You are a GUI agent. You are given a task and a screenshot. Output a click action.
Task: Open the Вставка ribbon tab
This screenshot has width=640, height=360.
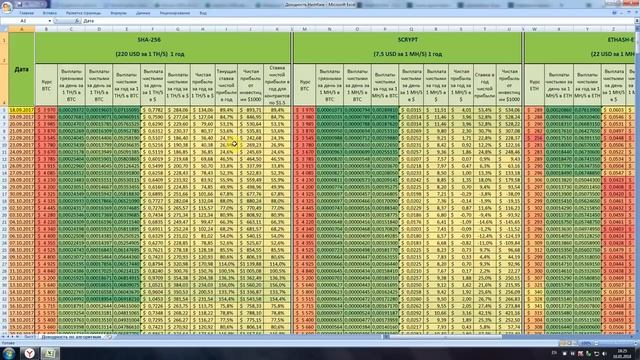point(49,13)
